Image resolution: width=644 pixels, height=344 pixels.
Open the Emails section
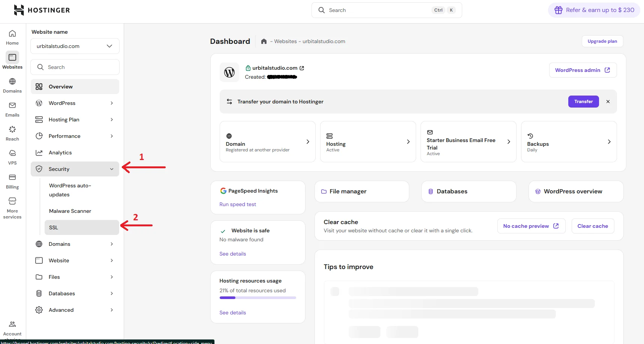pos(12,109)
